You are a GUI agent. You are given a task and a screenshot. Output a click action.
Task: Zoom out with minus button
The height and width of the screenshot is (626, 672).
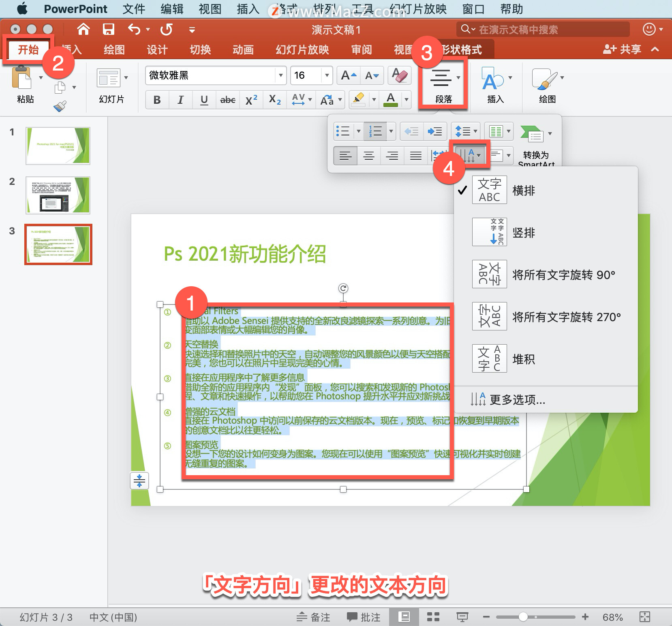486,617
